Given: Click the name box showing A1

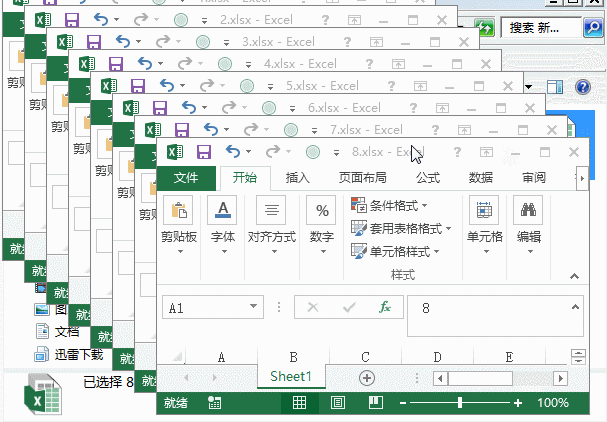Looking at the screenshot, I should coord(205,307).
